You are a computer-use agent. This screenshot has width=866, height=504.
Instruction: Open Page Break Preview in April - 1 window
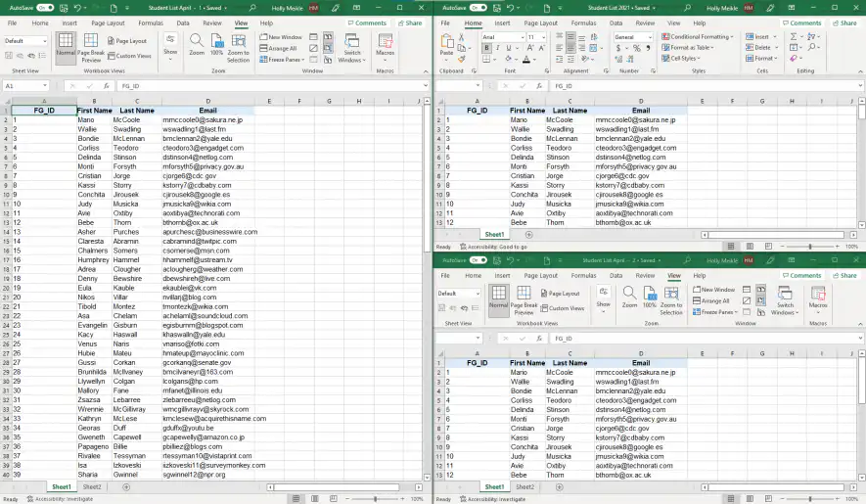coord(91,46)
